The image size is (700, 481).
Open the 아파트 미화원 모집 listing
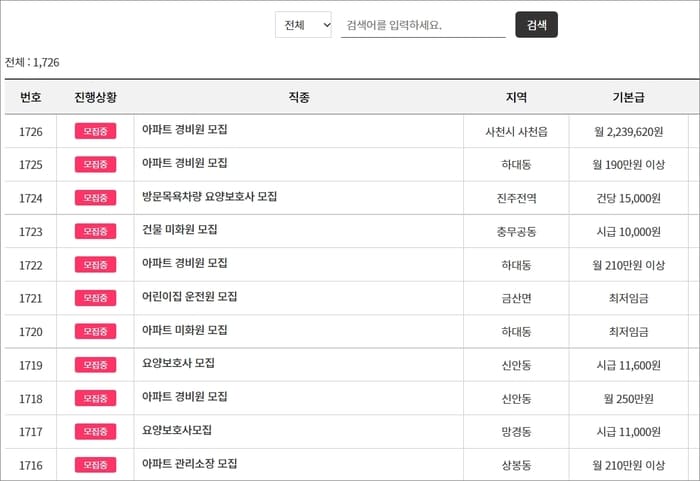184,330
